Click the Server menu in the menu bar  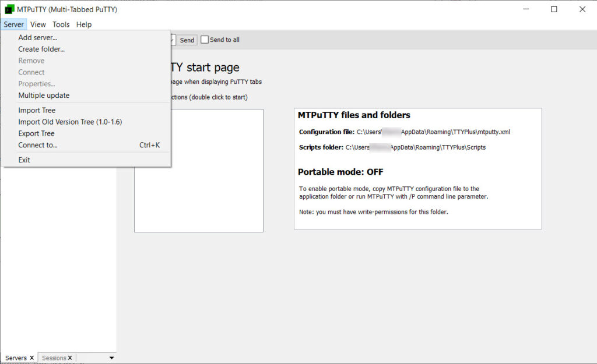click(14, 24)
